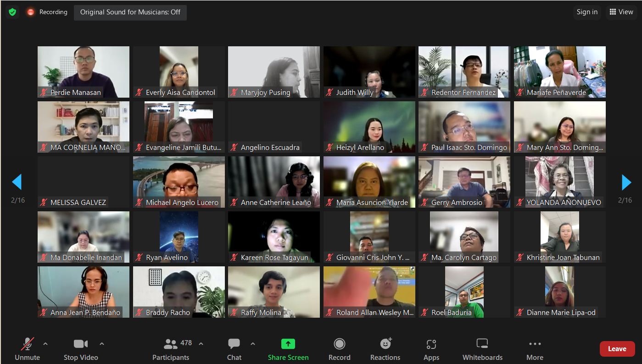Start recording with Record button

click(339, 349)
